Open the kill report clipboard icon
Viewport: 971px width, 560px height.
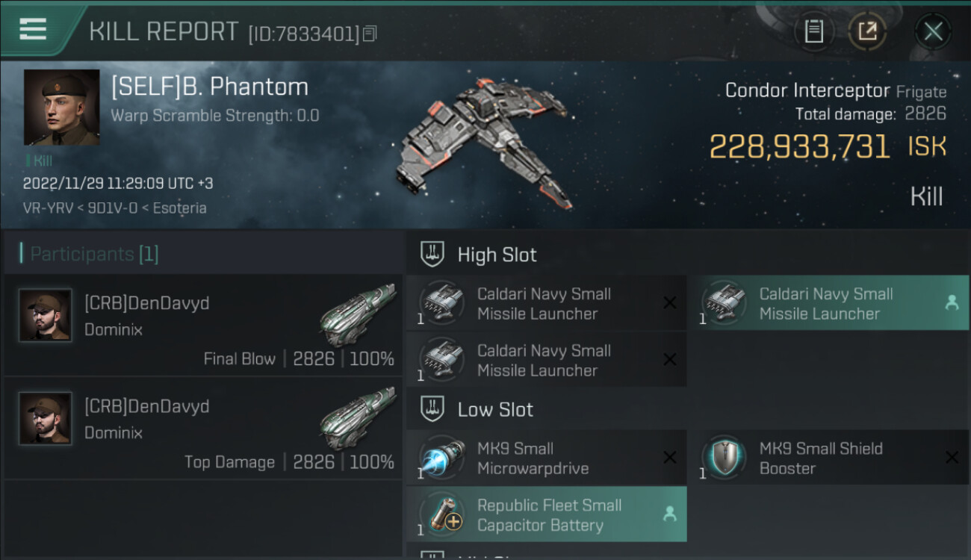pos(814,31)
